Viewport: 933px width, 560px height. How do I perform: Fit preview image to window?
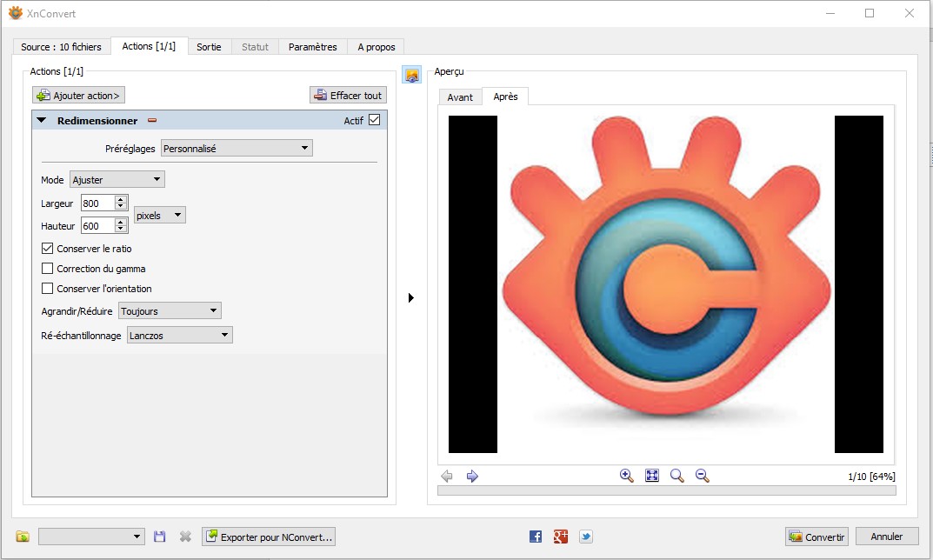tap(652, 476)
